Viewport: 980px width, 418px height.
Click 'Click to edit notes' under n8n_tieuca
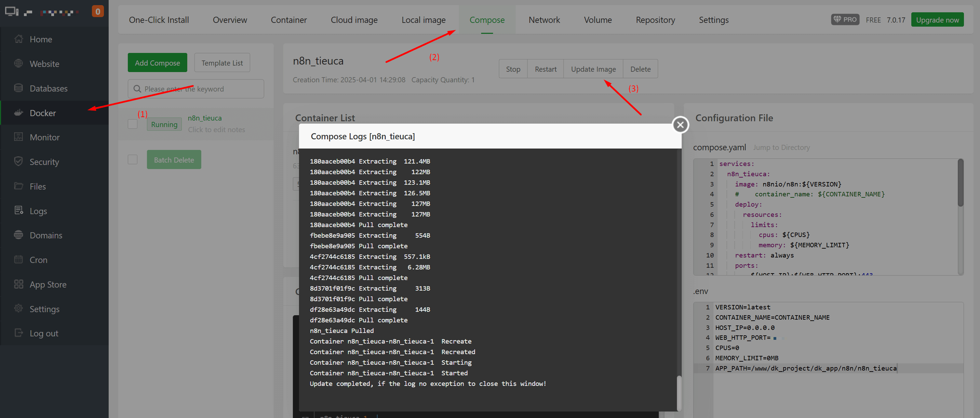coord(216,129)
